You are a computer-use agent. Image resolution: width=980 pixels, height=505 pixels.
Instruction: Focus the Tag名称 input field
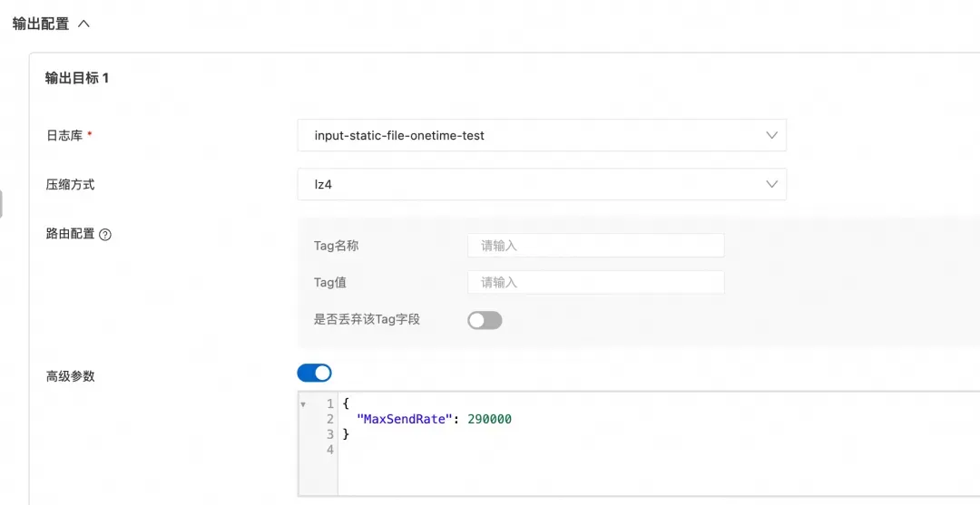pyautogui.click(x=595, y=245)
